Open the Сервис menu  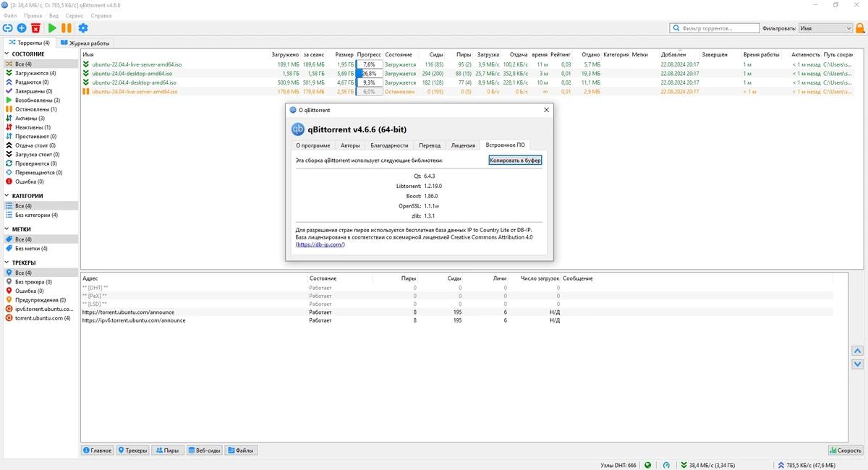click(x=75, y=15)
